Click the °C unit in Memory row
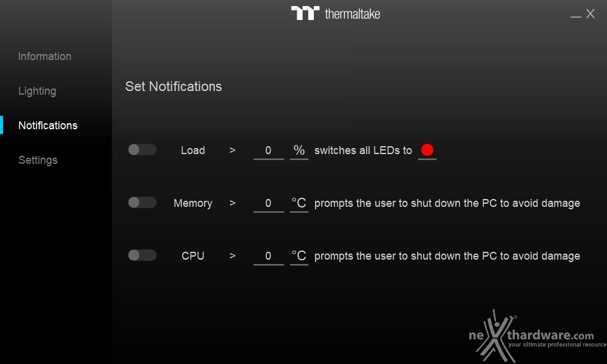Screen dimensions: 607x364 coord(299,203)
